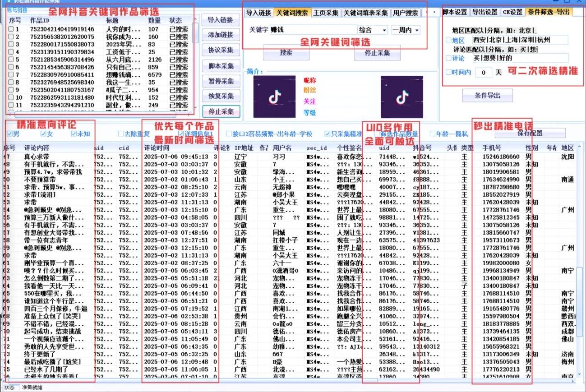Click the 暂停采集 button
This screenshot has height=392, width=586.
(221, 81)
